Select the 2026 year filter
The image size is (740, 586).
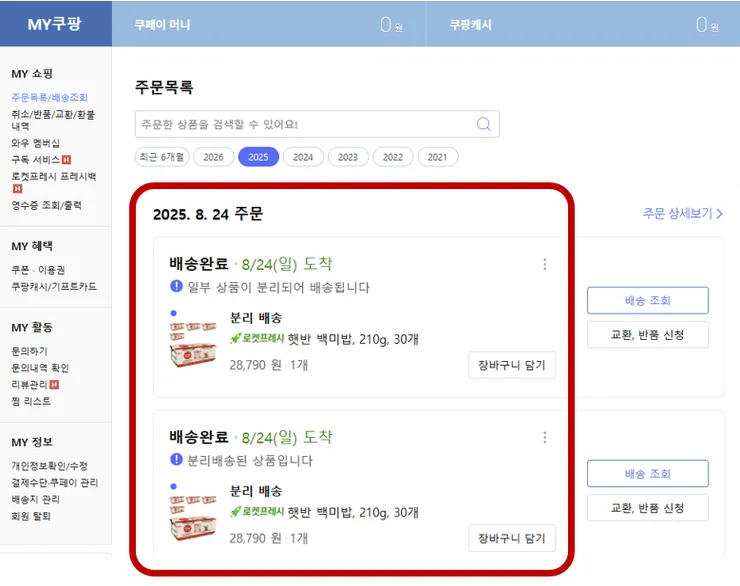(213, 157)
